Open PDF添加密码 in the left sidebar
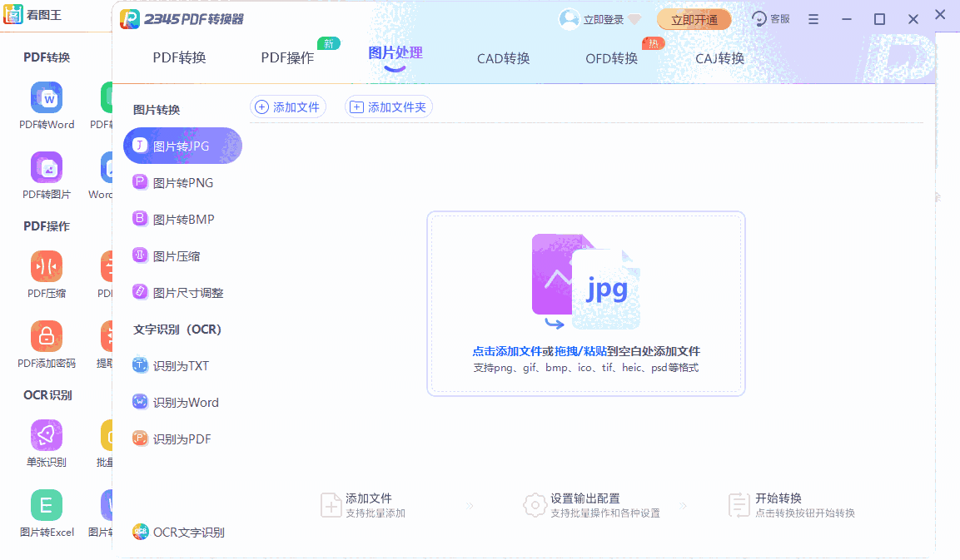Viewport: 960px width, 560px height. (x=47, y=343)
